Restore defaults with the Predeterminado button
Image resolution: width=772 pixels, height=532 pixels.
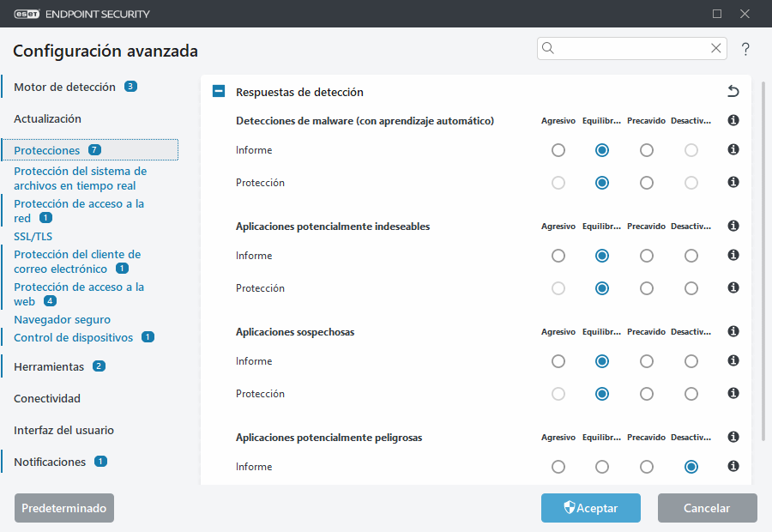tap(63, 507)
